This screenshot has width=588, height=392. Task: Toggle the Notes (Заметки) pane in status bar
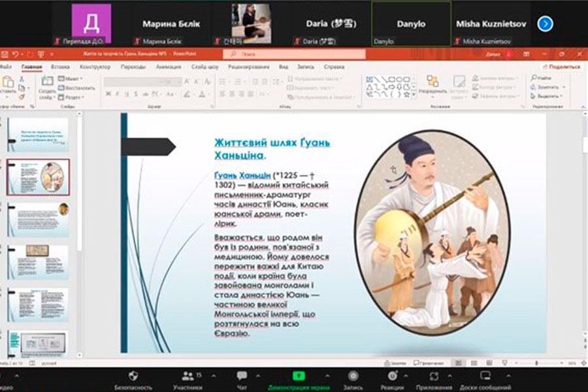[397, 363]
